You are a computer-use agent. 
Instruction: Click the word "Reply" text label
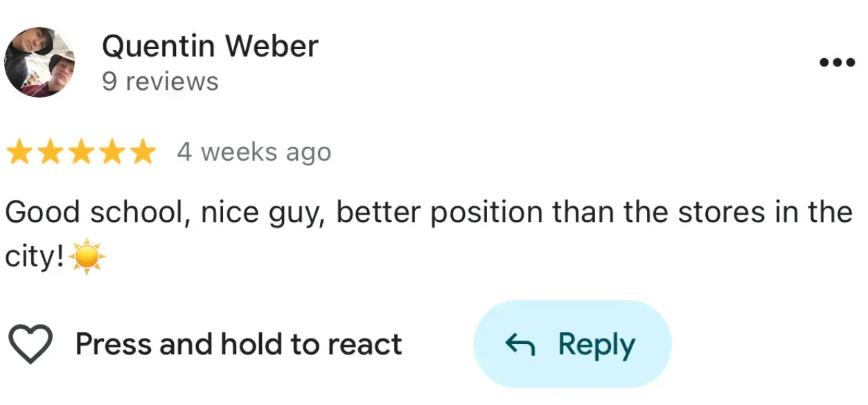click(596, 344)
